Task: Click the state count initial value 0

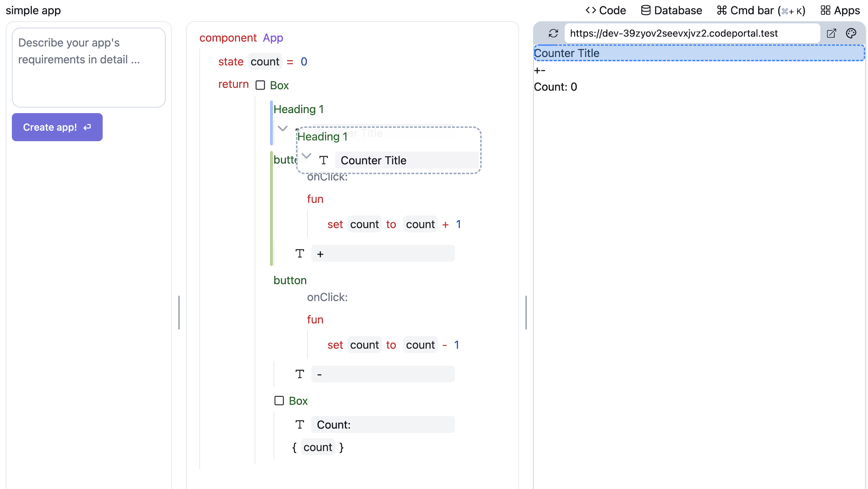Action: (304, 62)
